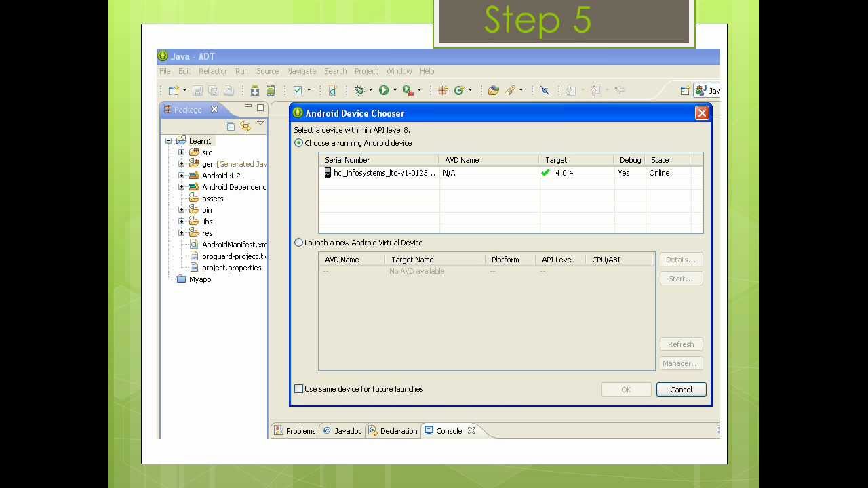Screen dimensions: 868x488
Task: Select project.properties file
Action: tap(225, 268)
